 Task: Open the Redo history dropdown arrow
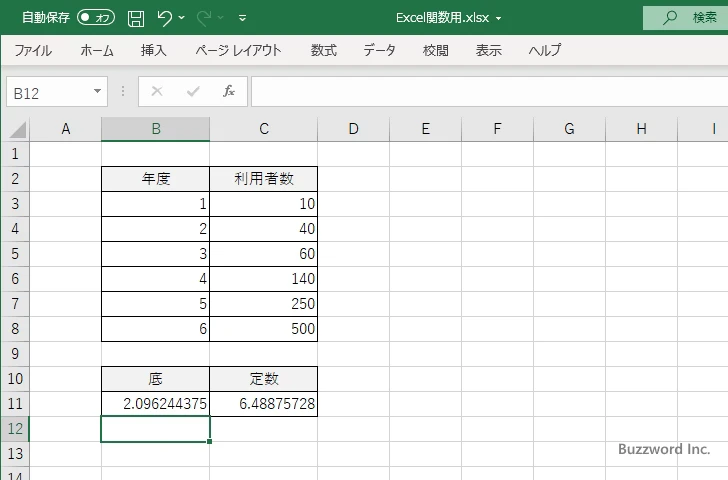(x=221, y=18)
